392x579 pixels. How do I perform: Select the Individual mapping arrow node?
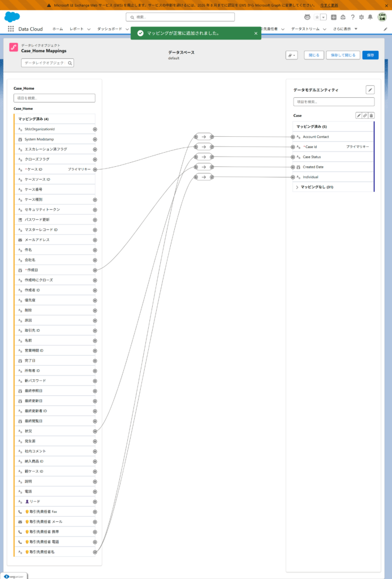(204, 177)
